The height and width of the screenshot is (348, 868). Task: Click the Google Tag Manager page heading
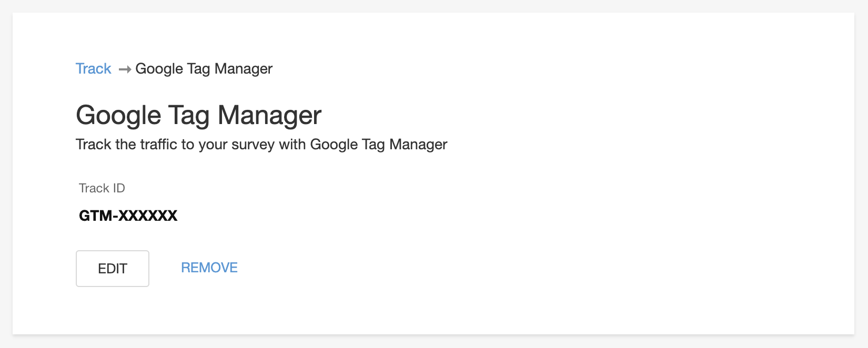[x=198, y=115]
